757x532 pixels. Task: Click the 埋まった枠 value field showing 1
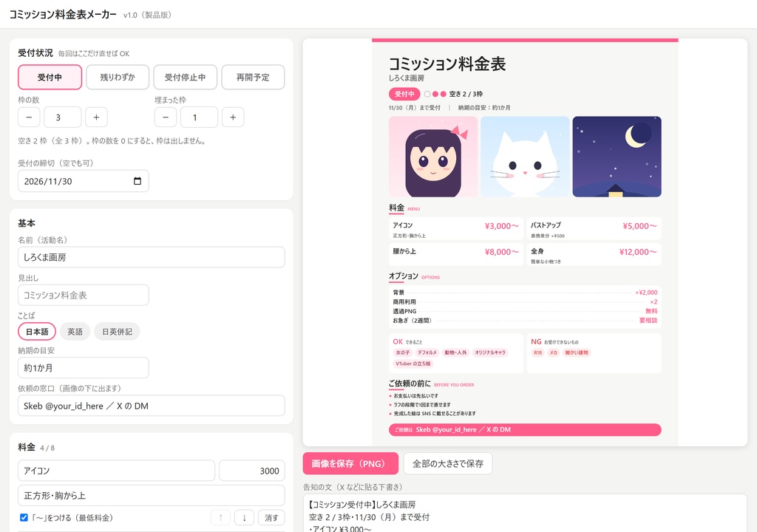click(x=200, y=117)
